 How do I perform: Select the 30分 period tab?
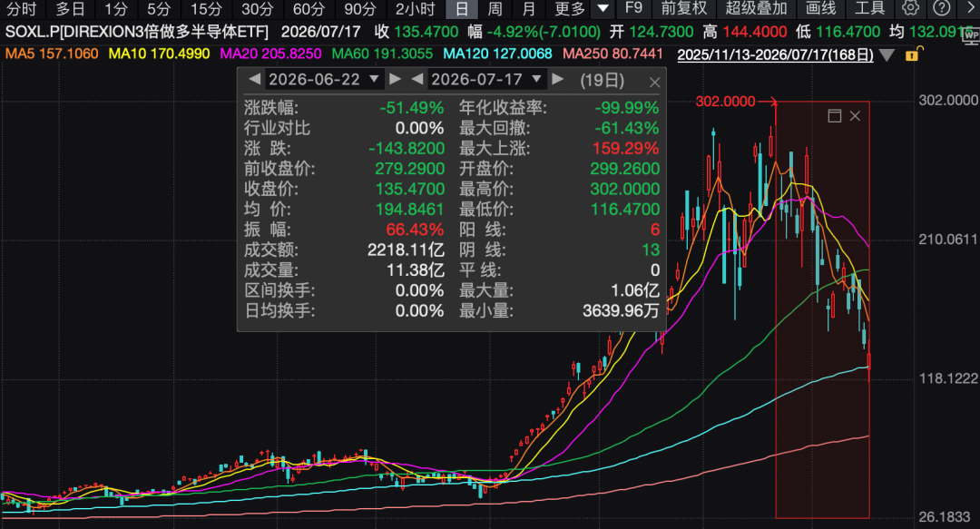pyautogui.click(x=257, y=8)
